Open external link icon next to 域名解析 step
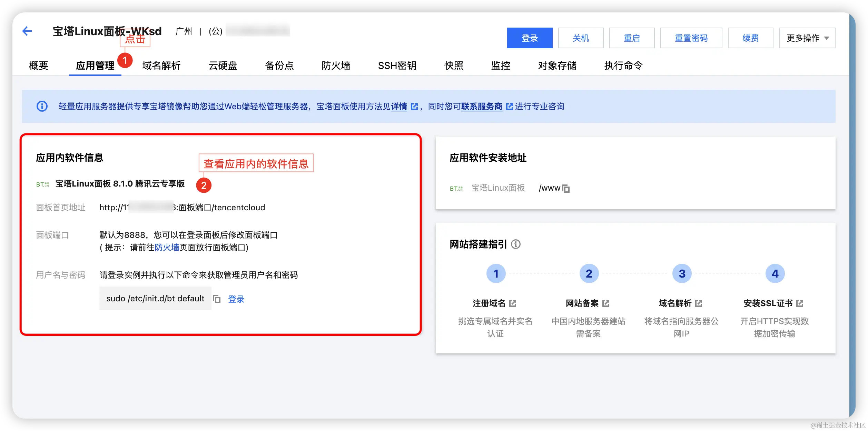 (x=699, y=303)
